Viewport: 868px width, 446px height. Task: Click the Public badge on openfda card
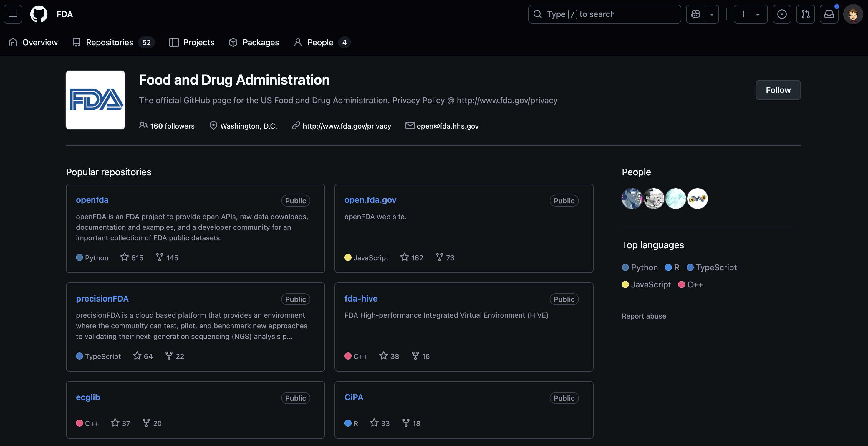pyautogui.click(x=296, y=201)
